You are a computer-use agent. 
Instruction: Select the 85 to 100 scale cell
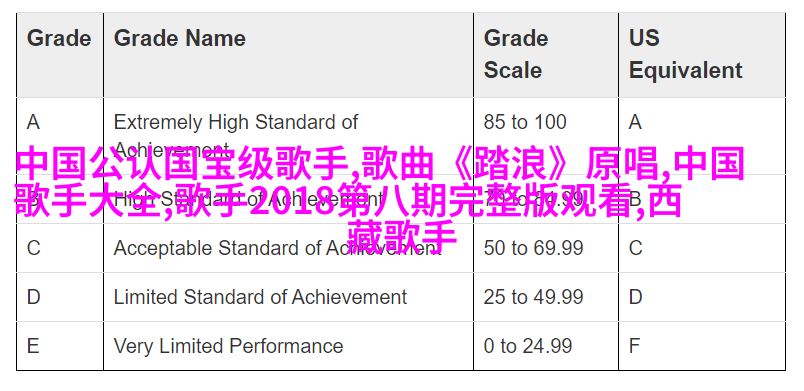(x=546, y=136)
